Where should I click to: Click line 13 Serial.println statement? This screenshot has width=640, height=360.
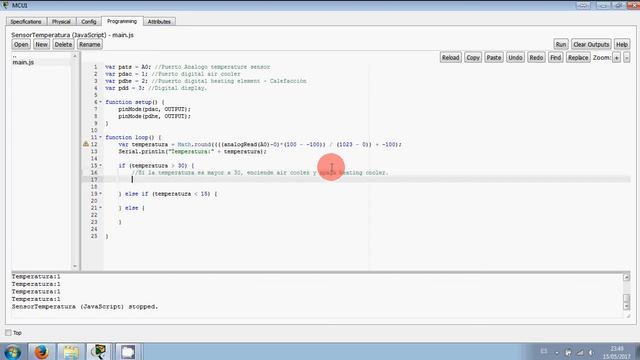point(192,151)
